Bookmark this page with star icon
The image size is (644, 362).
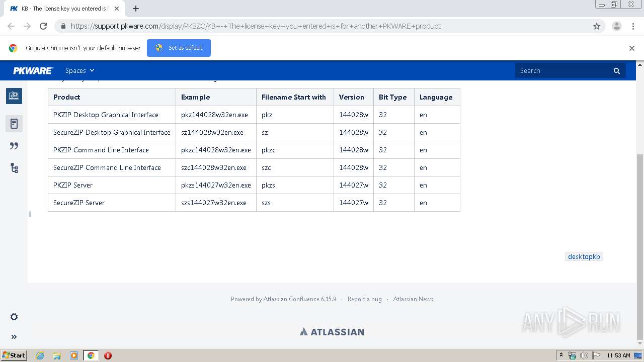click(x=597, y=26)
